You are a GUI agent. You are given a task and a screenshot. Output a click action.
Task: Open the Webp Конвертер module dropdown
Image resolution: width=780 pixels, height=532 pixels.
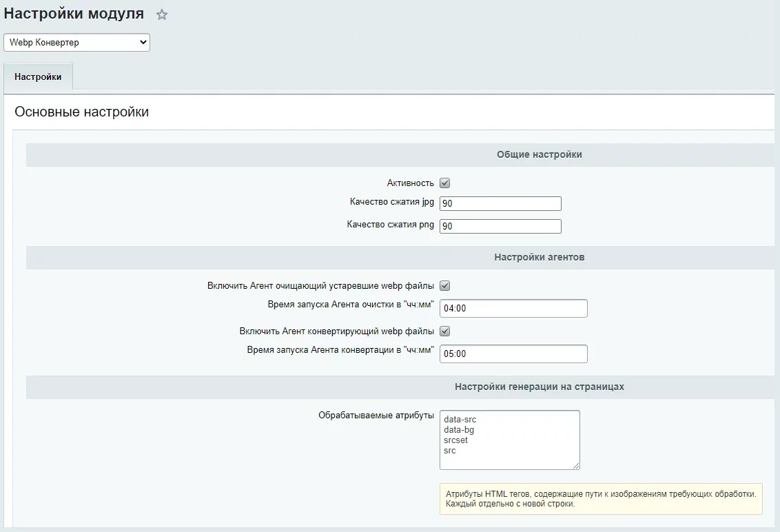click(x=76, y=43)
